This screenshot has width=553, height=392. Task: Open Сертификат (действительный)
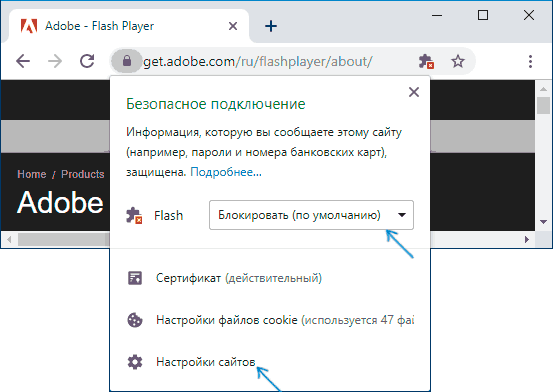pos(239,278)
